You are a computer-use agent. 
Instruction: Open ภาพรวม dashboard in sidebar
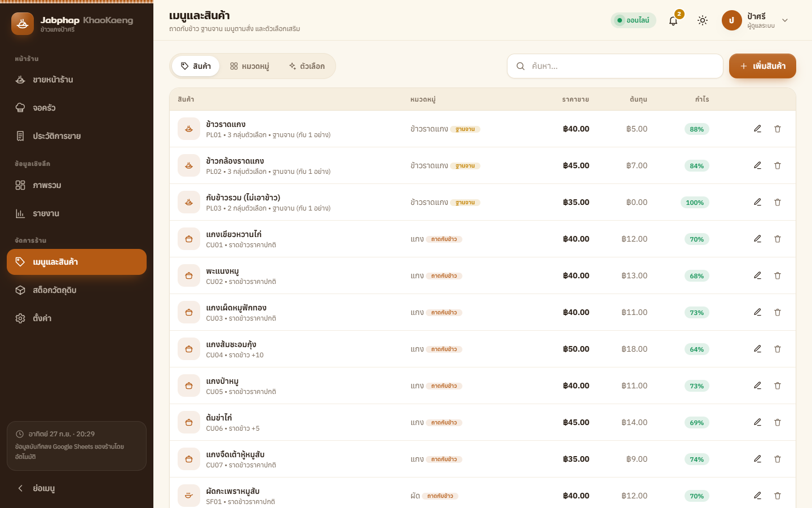point(77,185)
